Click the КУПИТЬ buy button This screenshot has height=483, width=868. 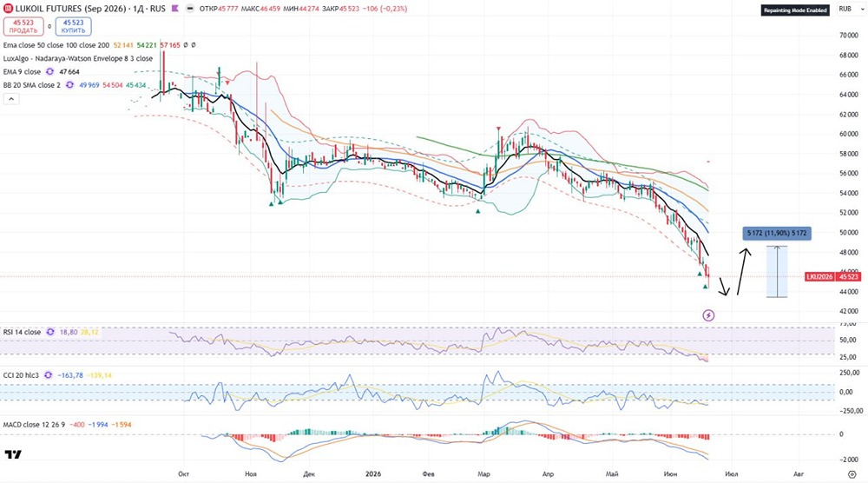click(73, 27)
